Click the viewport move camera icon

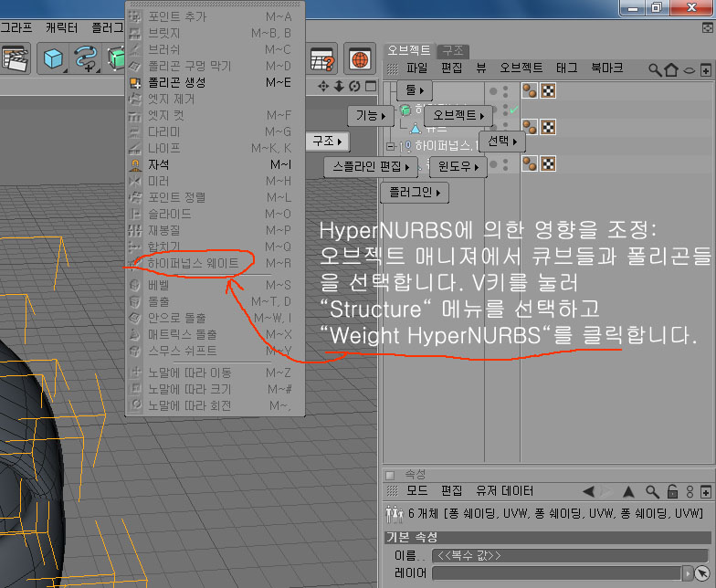[x=323, y=86]
